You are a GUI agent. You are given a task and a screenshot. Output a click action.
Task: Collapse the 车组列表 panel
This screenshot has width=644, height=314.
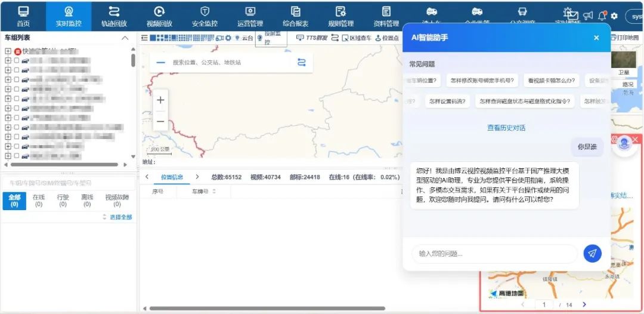[125, 38]
